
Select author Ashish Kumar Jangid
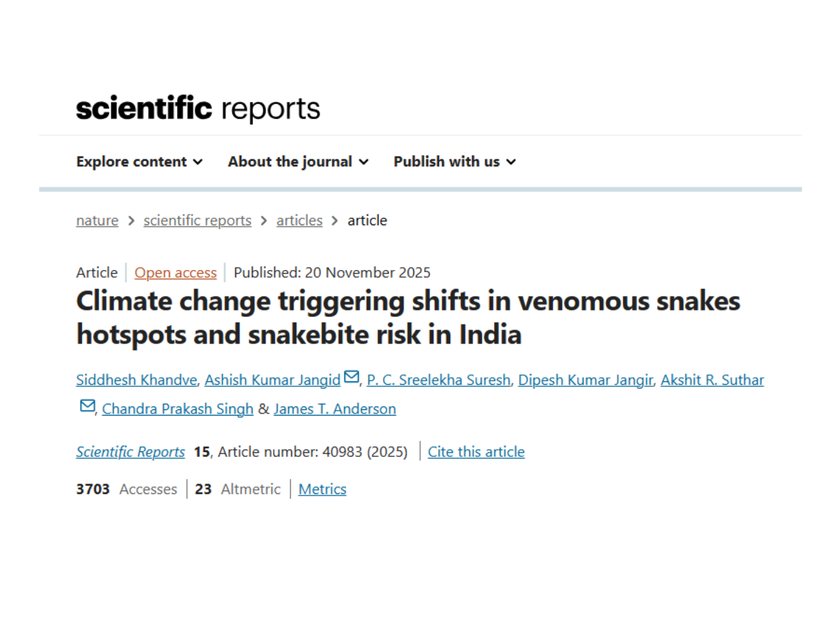272,380
